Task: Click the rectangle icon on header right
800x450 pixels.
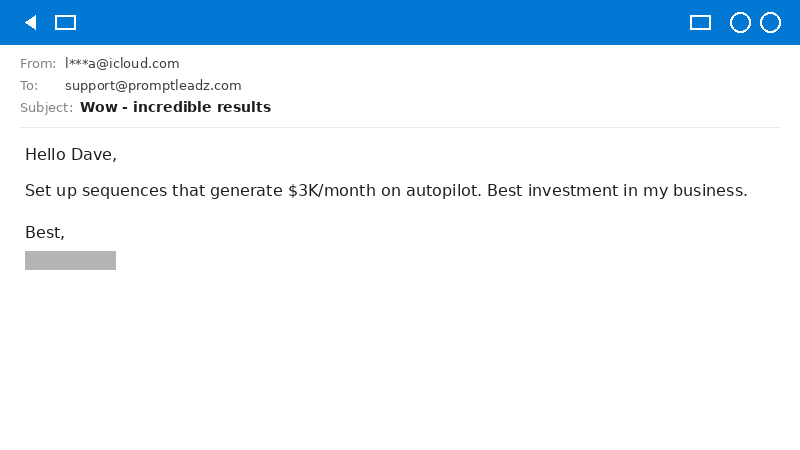Action: [700, 22]
